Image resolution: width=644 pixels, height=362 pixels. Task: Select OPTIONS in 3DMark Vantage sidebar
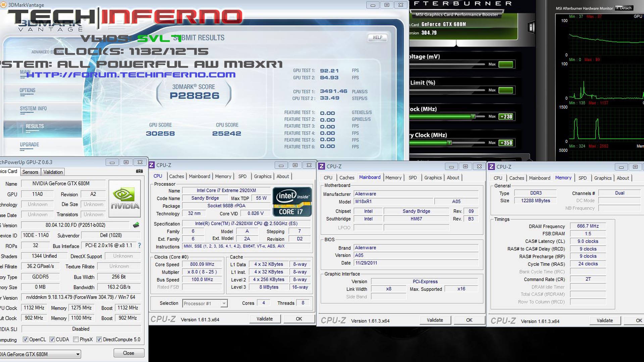point(28,90)
